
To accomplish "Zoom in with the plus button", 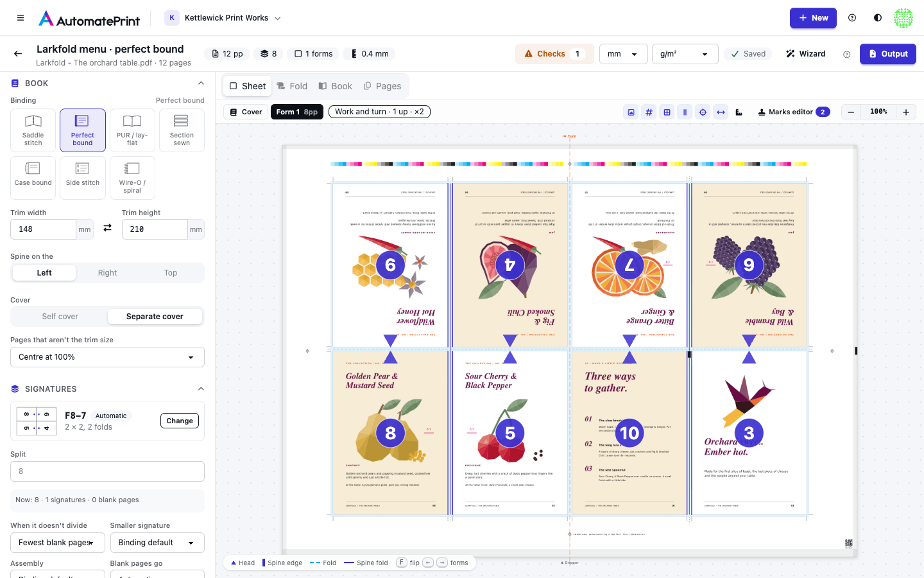I will click(x=906, y=112).
